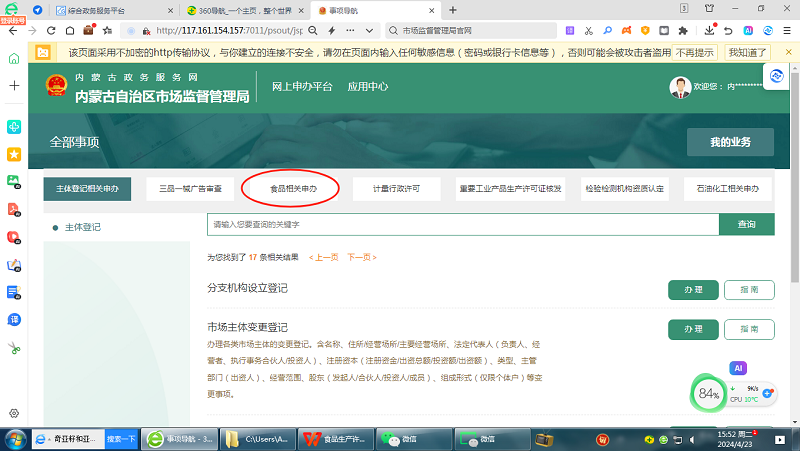The image size is (800, 451).
Task: Open the Windows Start menu
Action: [16, 439]
